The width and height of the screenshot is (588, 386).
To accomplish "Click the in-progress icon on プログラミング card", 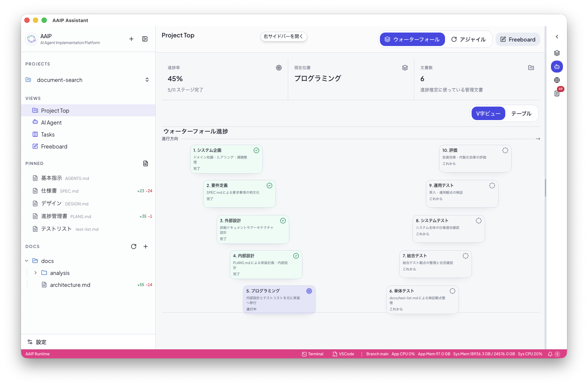I will coord(309,291).
